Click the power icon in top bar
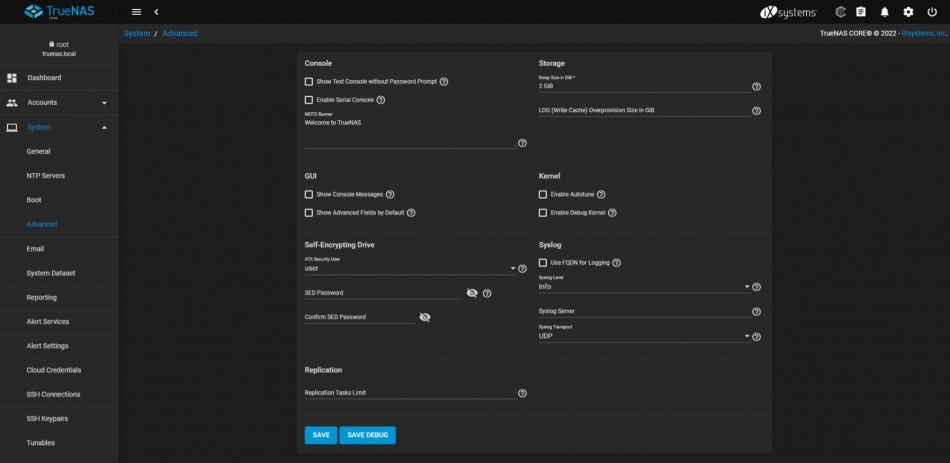Viewport: 950px width, 463px height. point(932,12)
